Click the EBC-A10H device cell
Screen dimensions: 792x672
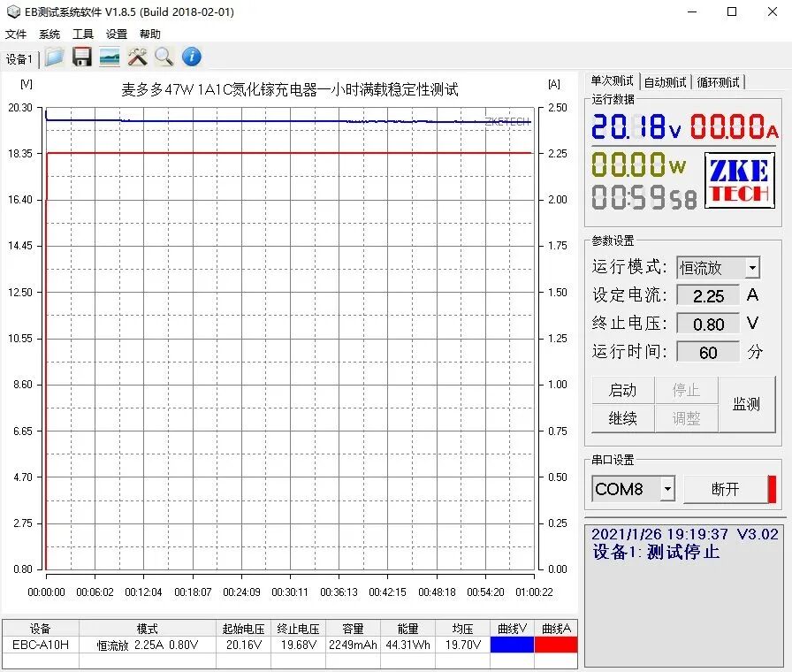point(41,645)
